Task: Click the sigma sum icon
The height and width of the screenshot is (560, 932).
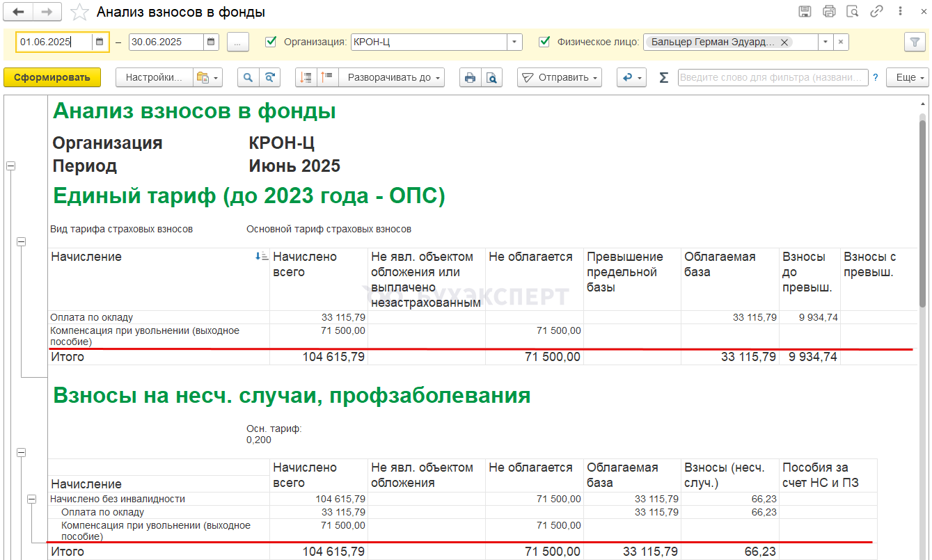Action: pyautogui.click(x=663, y=77)
